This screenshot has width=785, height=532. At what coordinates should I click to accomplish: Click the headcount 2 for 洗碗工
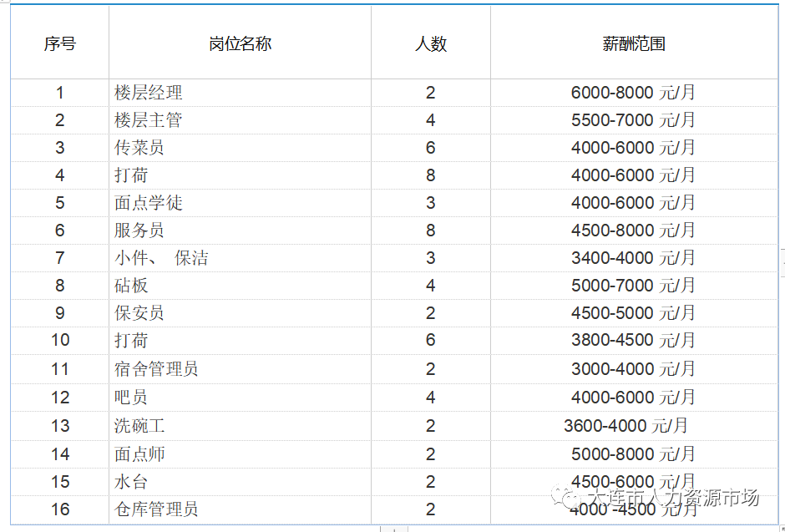(431, 426)
